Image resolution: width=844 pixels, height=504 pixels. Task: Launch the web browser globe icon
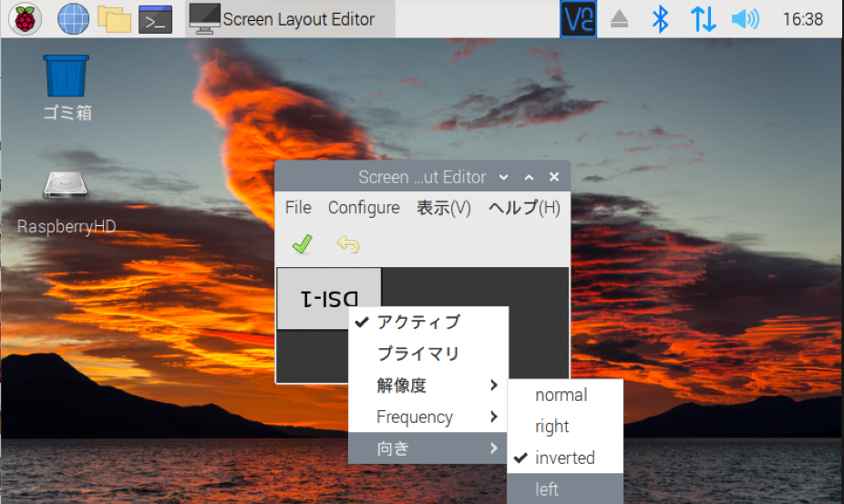[73, 19]
